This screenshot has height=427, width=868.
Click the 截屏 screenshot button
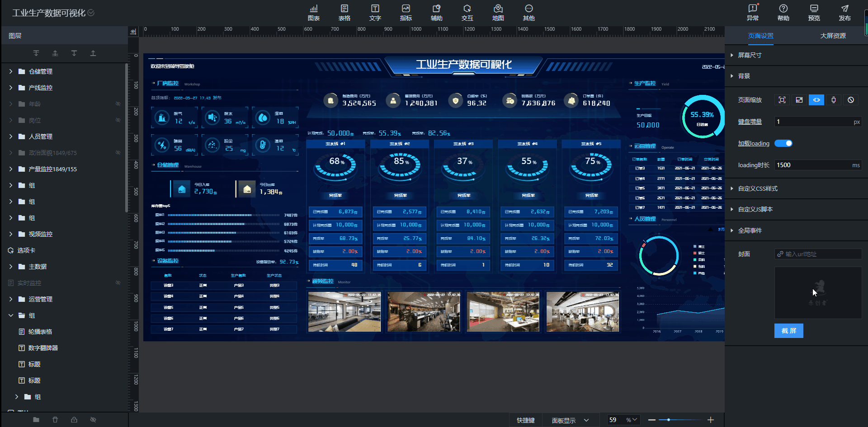pyautogui.click(x=788, y=331)
